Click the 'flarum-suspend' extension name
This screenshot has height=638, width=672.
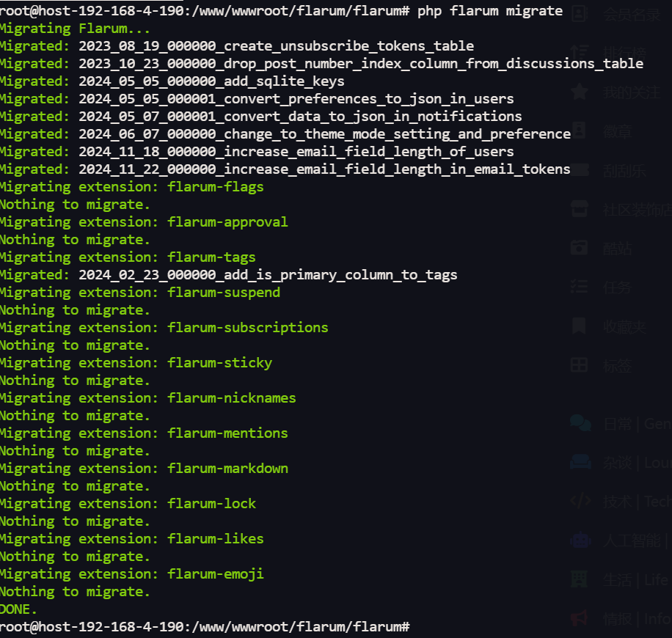pos(224,292)
